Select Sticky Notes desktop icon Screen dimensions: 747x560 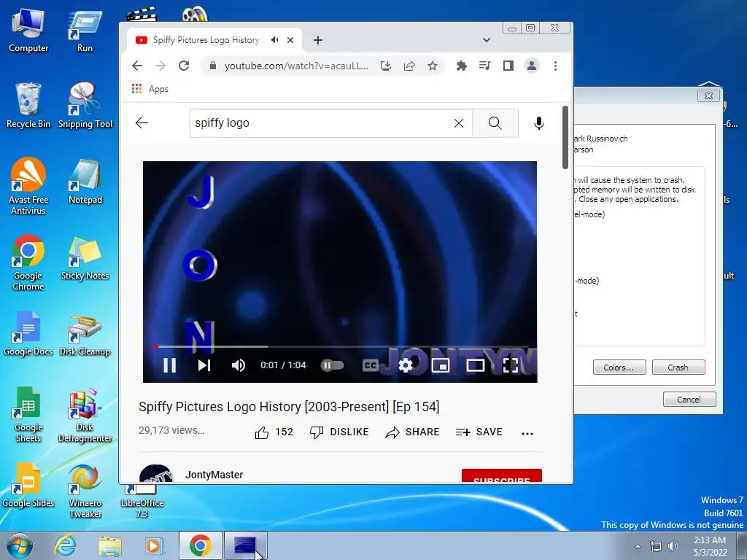[x=85, y=258]
